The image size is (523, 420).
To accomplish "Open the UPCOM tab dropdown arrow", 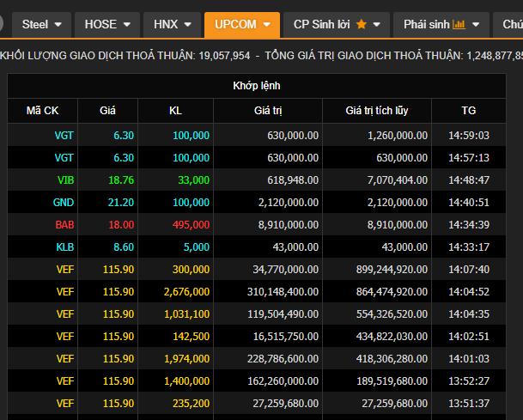I will click(267, 25).
